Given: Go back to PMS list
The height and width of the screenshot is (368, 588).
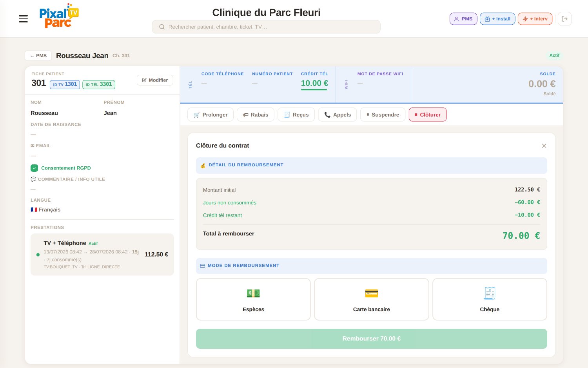Looking at the screenshot, I should (38, 56).
